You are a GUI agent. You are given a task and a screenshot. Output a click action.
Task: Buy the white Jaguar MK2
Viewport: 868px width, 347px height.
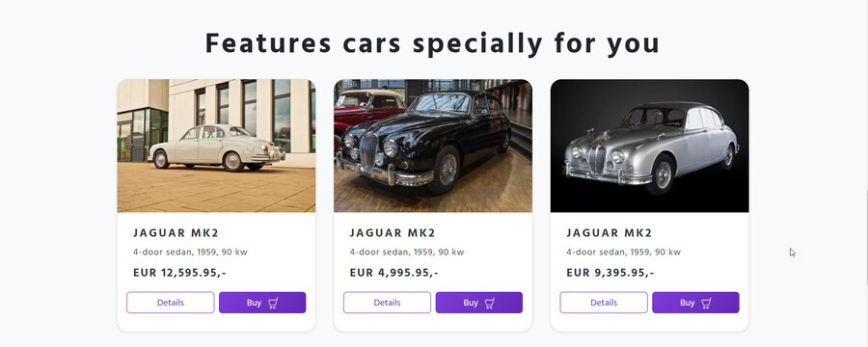[262, 303]
